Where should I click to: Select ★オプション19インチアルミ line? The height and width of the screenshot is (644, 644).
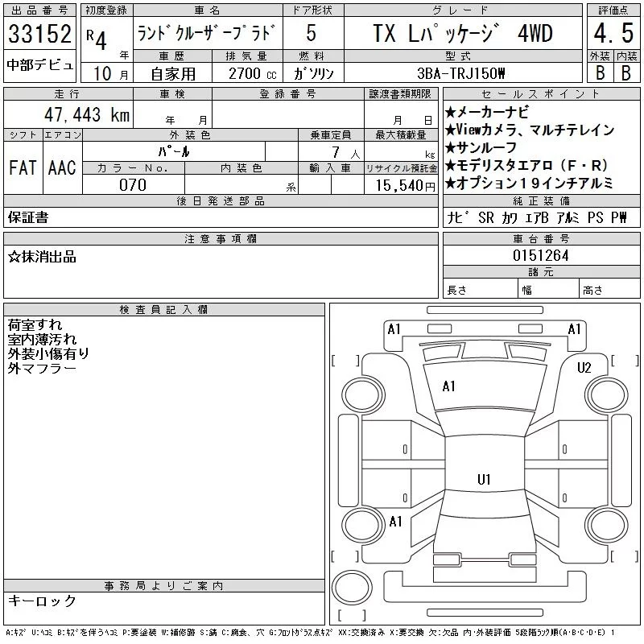tap(529, 183)
